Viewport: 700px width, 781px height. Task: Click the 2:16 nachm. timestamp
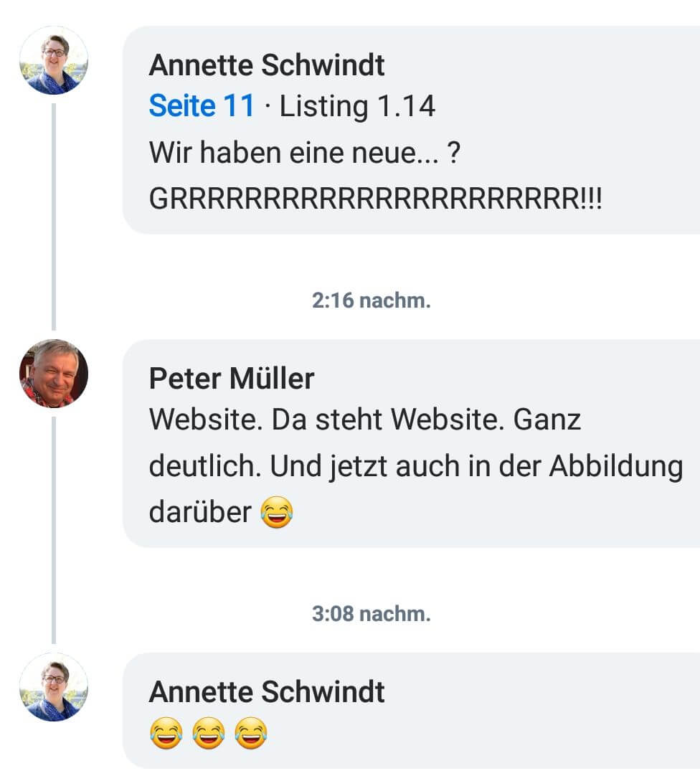click(x=372, y=300)
